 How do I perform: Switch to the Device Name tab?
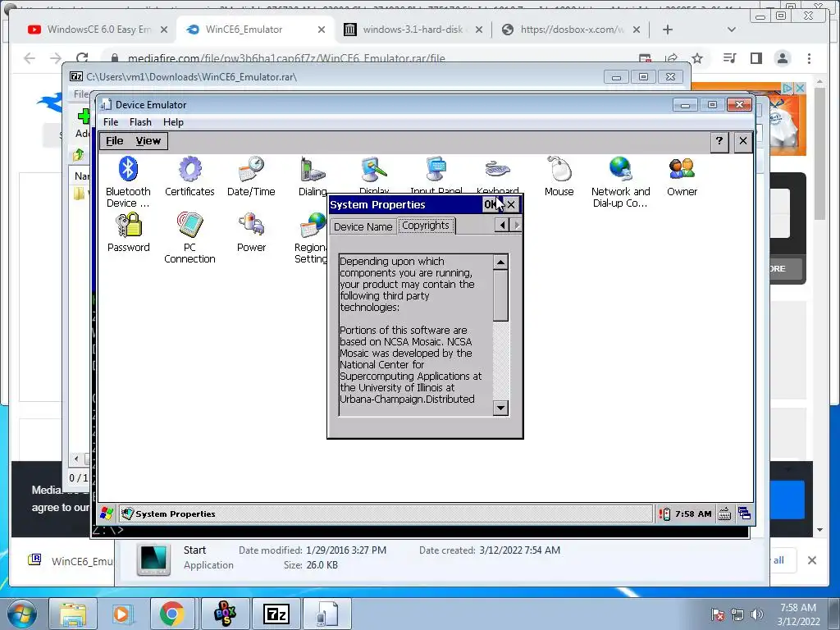(363, 226)
